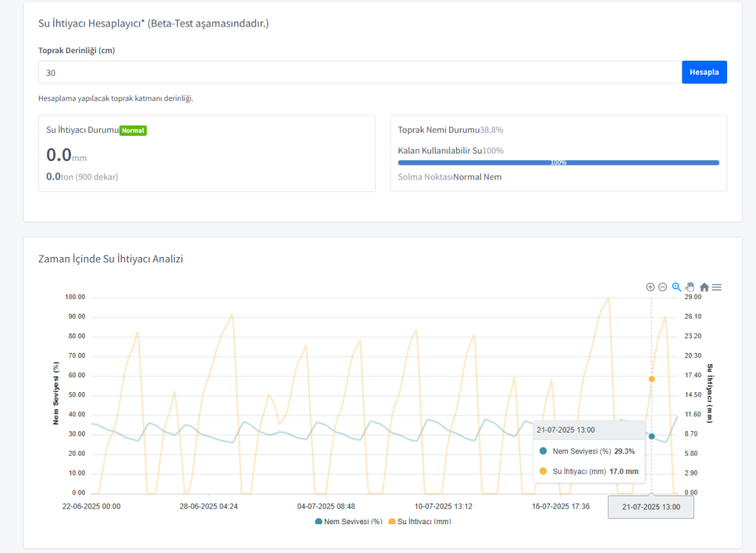Screen dimensions: 756x553
Task: Toggle Nem Seviyesi (%) series in legend
Action: [349, 521]
